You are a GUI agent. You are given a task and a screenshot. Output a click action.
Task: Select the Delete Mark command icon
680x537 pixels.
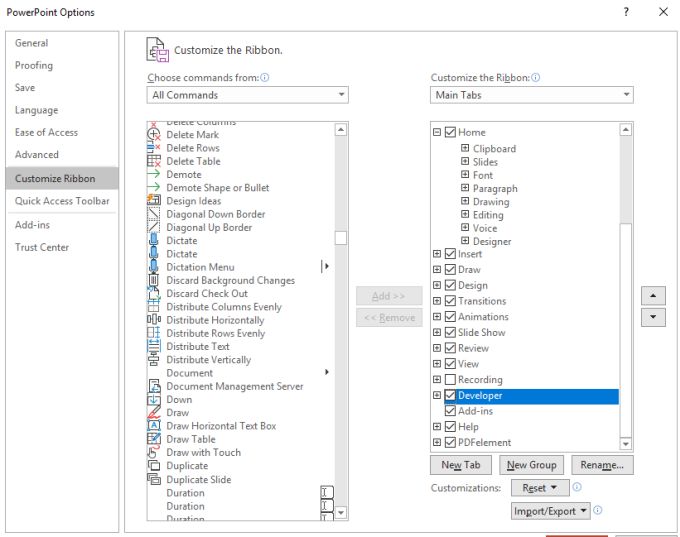(154, 134)
